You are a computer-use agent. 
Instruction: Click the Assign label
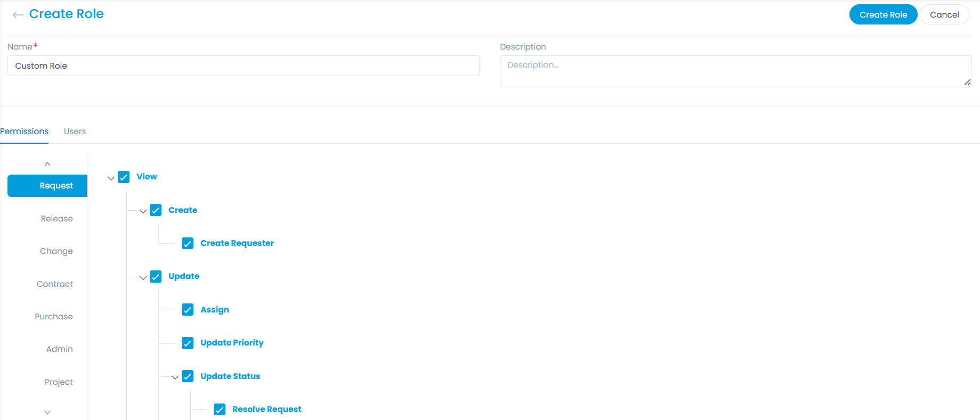(215, 310)
